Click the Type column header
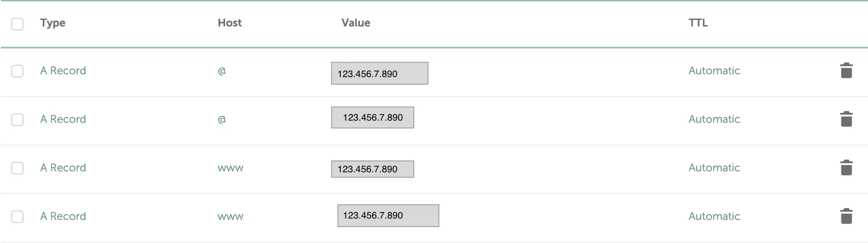This screenshot has height=243, width=868. pos(53,23)
